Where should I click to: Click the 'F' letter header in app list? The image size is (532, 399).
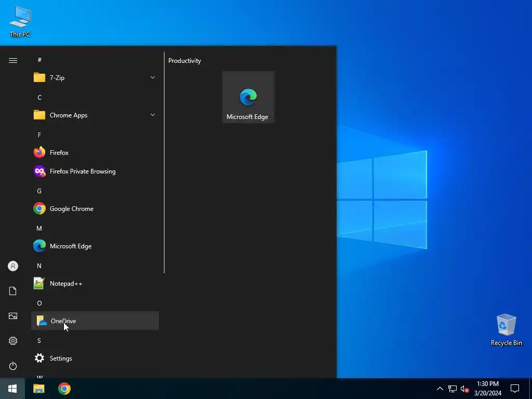pyautogui.click(x=39, y=135)
